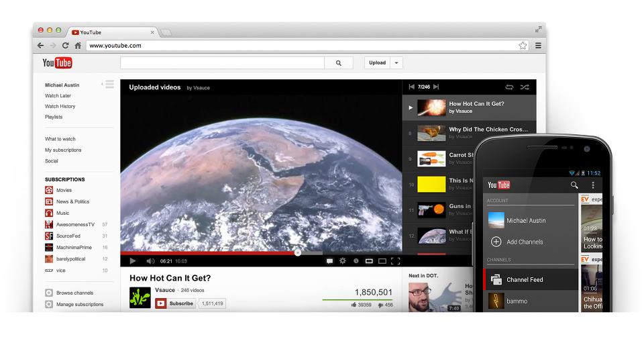
Task: Tap the search magnifier on the phone app
Action: click(x=574, y=185)
